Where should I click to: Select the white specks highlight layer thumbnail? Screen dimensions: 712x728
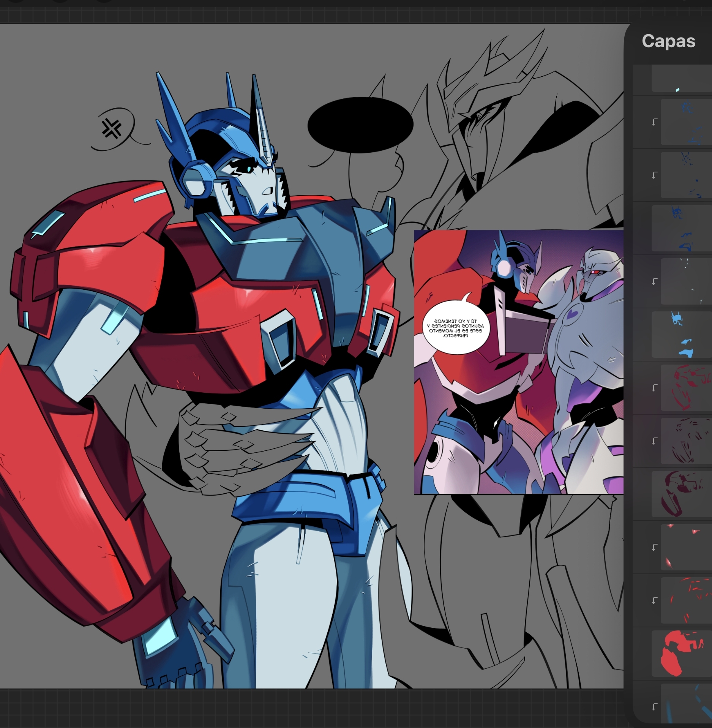[x=686, y=281]
